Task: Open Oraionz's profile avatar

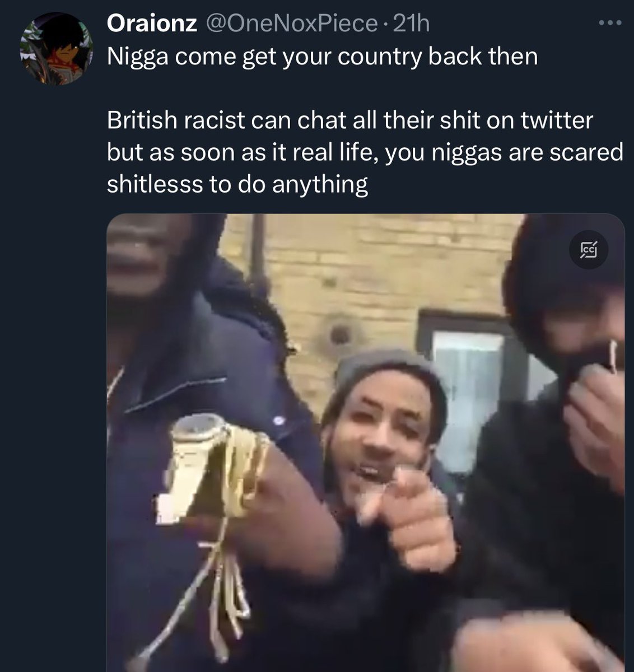Action: click(x=57, y=48)
